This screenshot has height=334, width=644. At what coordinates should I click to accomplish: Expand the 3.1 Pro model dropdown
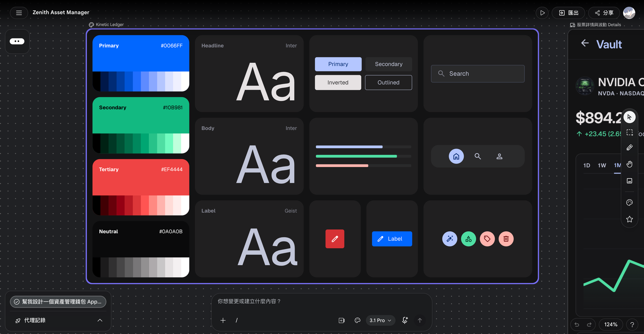coord(380,320)
